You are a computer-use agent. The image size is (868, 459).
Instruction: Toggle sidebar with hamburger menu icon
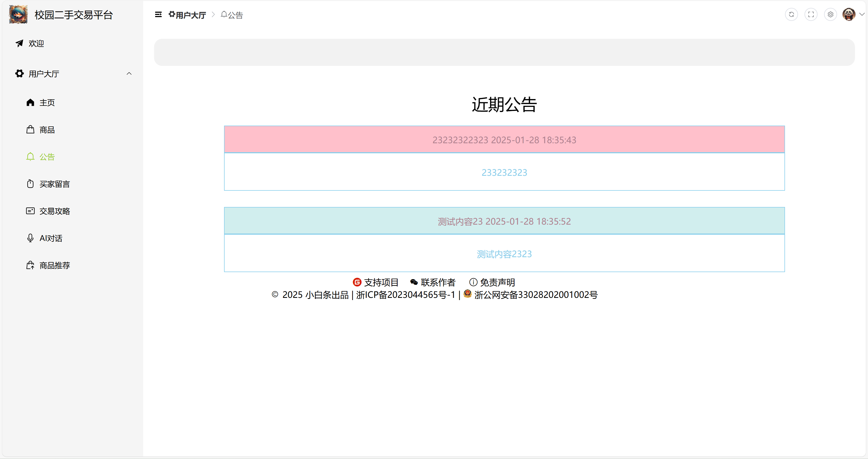(158, 14)
